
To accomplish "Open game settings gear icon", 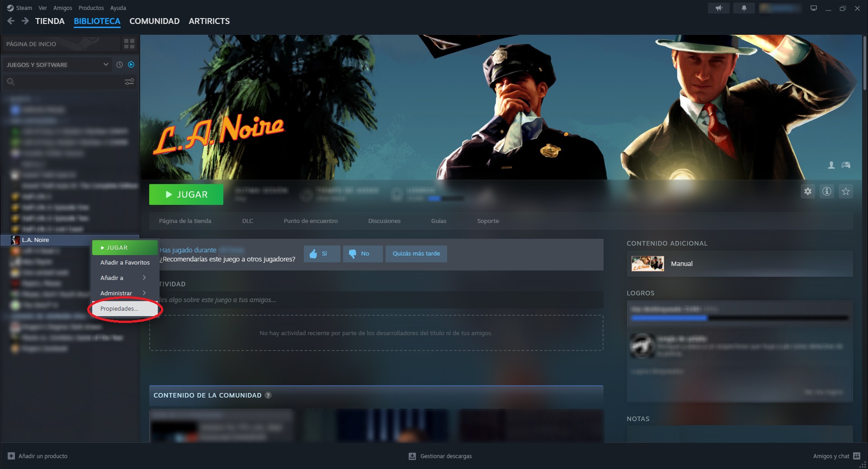I will [x=808, y=191].
